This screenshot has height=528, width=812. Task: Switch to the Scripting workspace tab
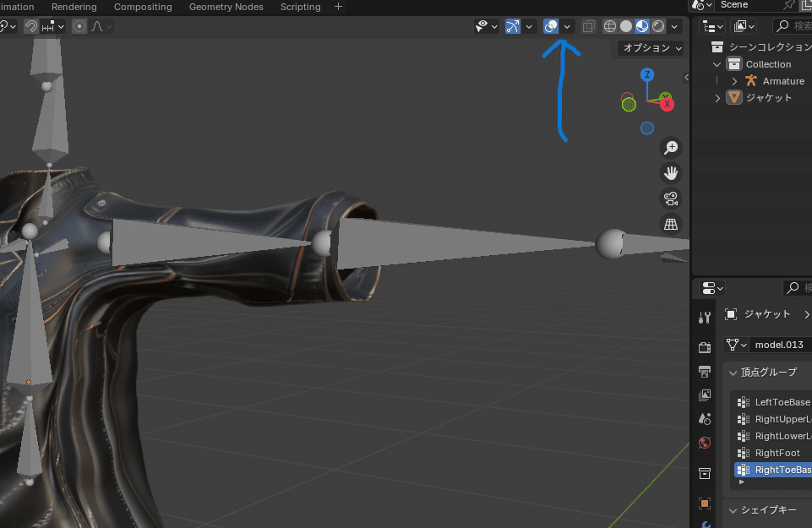click(x=300, y=7)
